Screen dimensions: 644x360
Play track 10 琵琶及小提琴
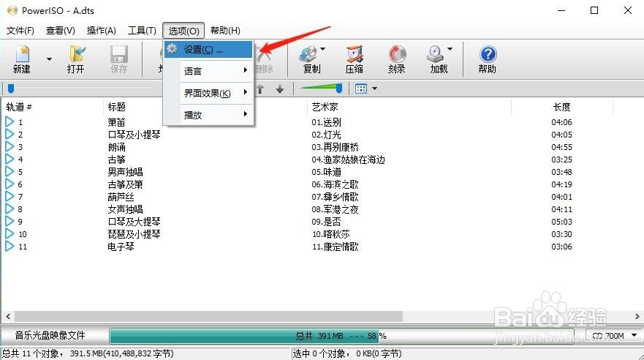tap(10, 233)
